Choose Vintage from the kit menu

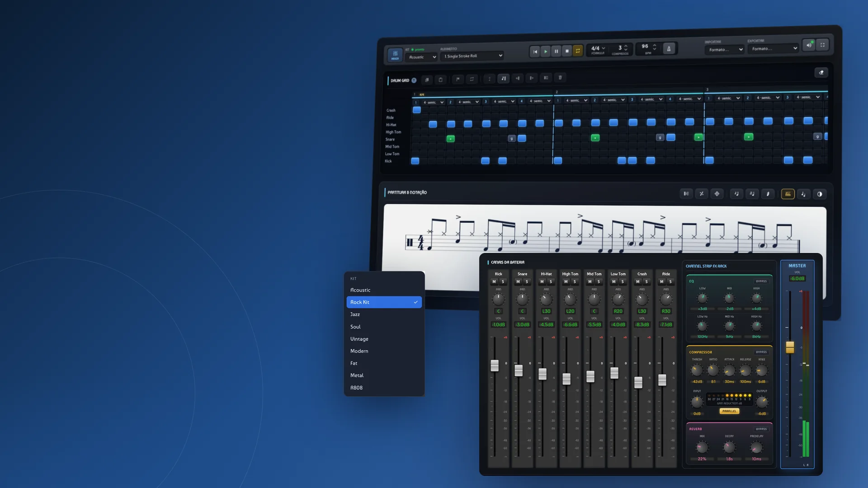coord(384,339)
